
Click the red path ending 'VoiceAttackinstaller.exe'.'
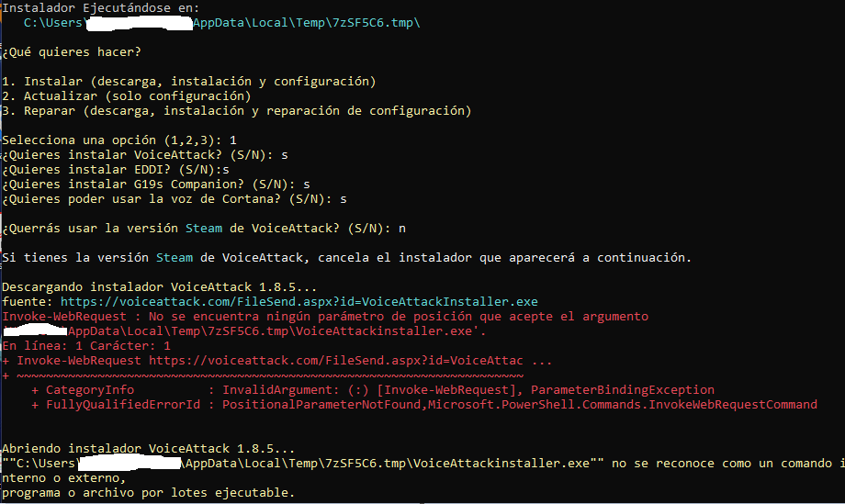244,331
